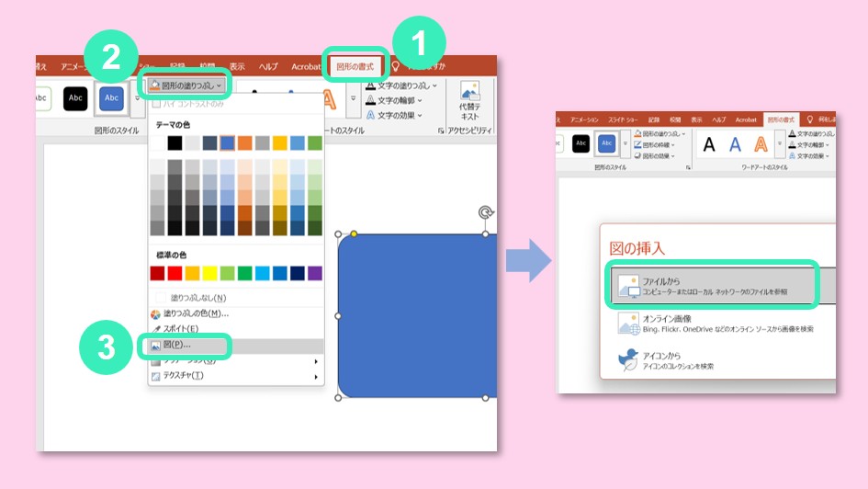Select blue A WordArt style in right window
The image size is (868, 489).
coord(735,144)
